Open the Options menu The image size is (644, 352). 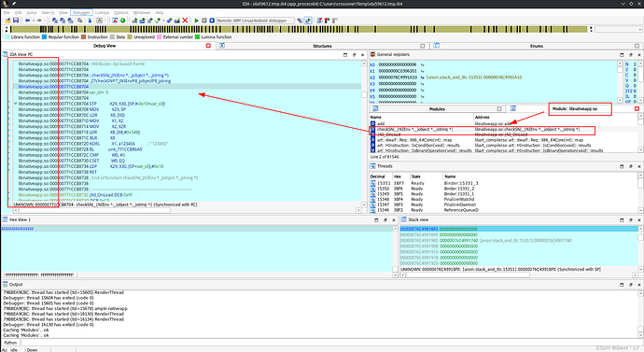[x=121, y=13]
